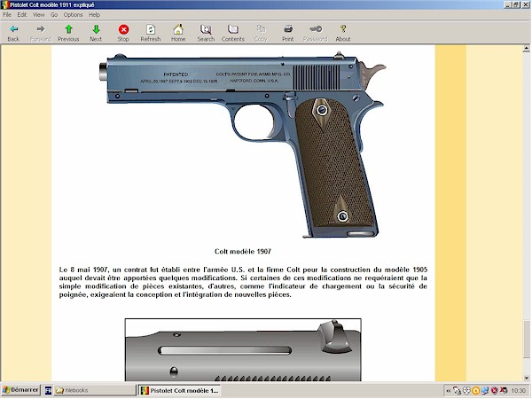Viewport: 532px width, 399px height.
Task: Open the About dialog
Action: click(343, 33)
